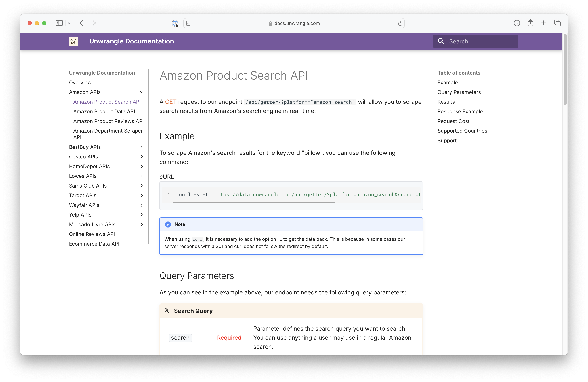Click the docs.unwrangle.com address bar

click(294, 23)
